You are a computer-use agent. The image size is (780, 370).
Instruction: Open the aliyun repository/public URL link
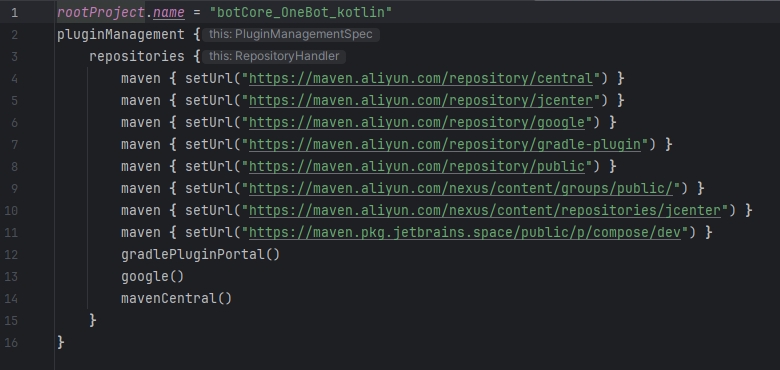tap(417, 167)
